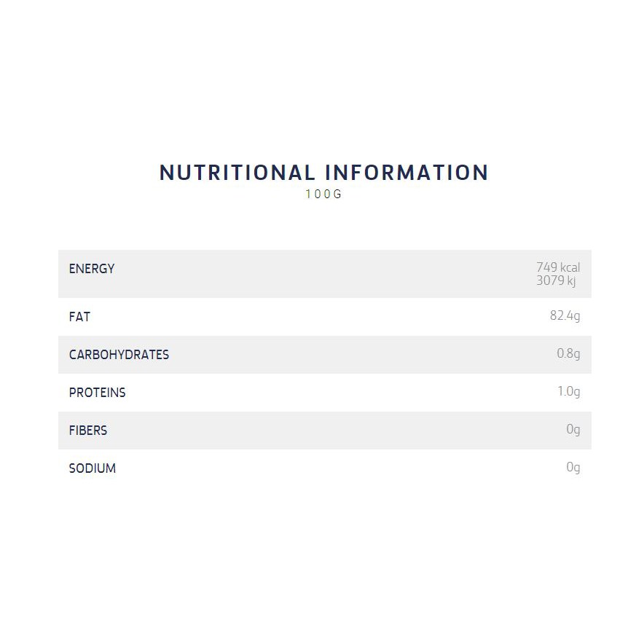The image size is (644, 644).
Task: Click the 0g sodium value
Action: click(573, 468)
